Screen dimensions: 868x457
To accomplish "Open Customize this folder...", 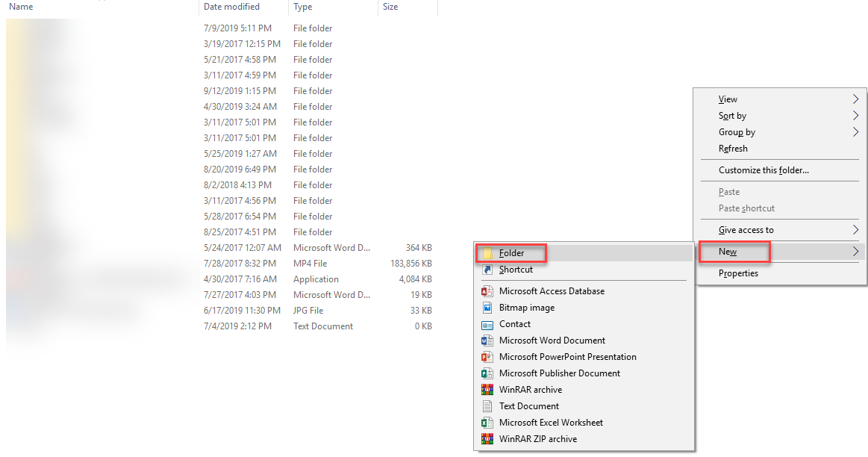I will click(x=781, y=170).
